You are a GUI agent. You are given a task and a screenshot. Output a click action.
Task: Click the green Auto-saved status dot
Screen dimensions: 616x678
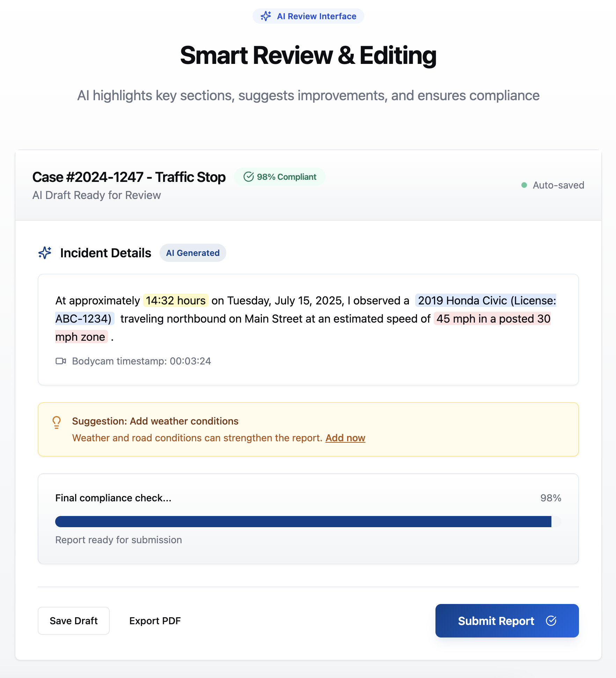[524, 185]
